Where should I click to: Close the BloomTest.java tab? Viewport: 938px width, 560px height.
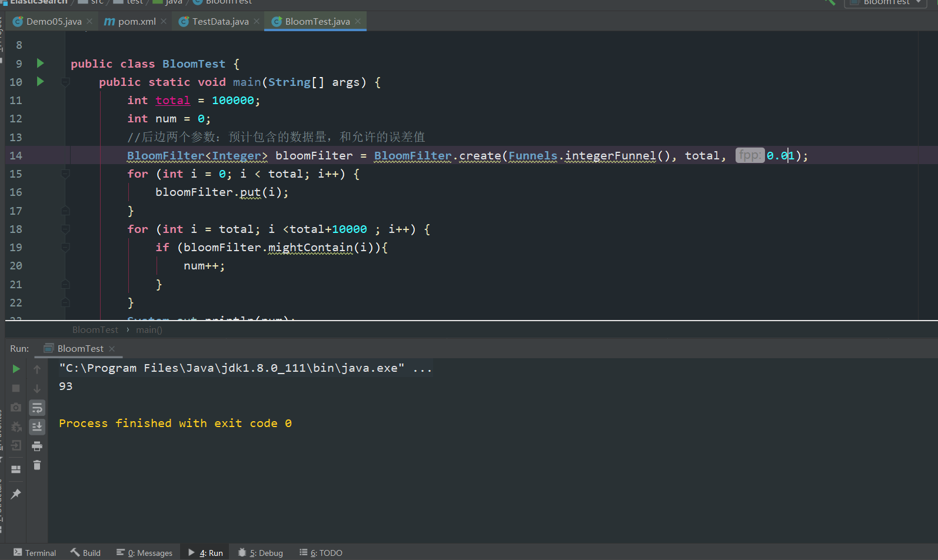coord(358,21)
